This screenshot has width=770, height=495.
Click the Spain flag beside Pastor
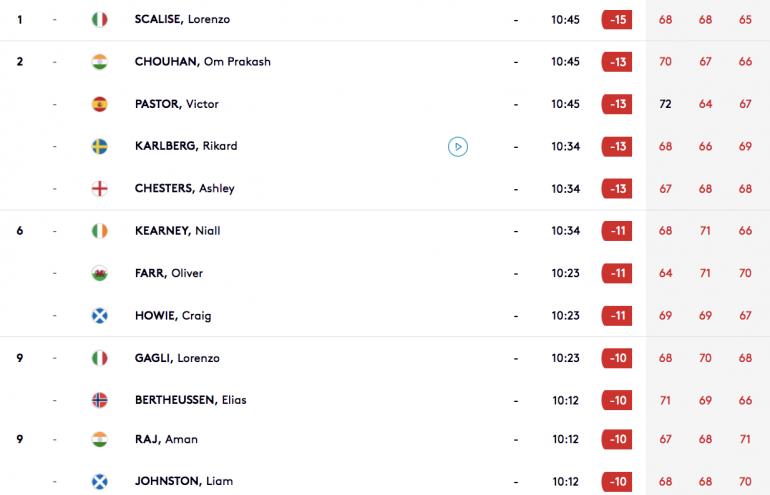pyautogui.click(x=100, y=104)
